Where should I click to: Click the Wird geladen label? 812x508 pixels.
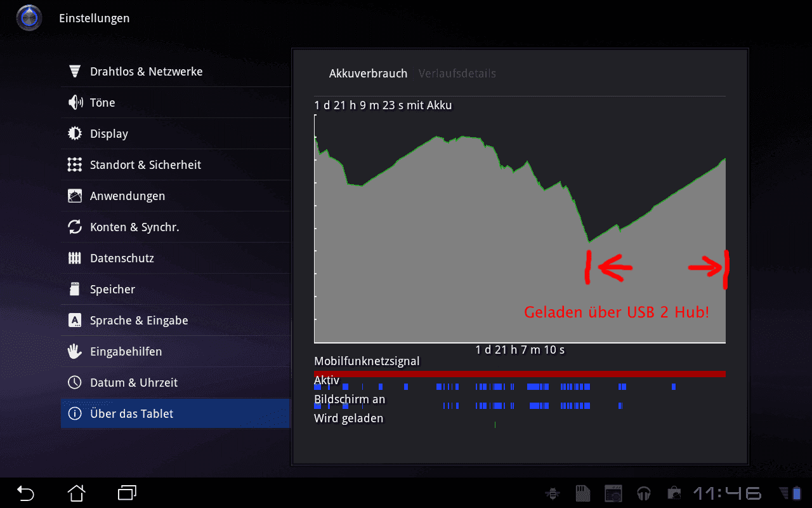pyautogui.click(x=348, y=418)
